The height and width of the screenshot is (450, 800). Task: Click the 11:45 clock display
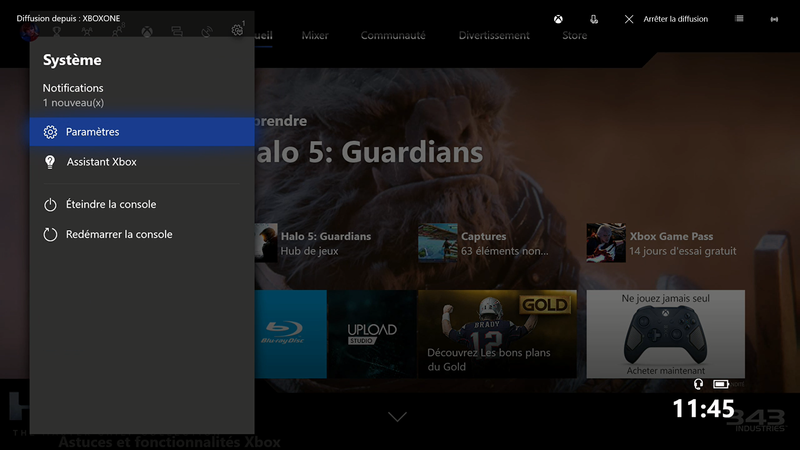point(704,409)
